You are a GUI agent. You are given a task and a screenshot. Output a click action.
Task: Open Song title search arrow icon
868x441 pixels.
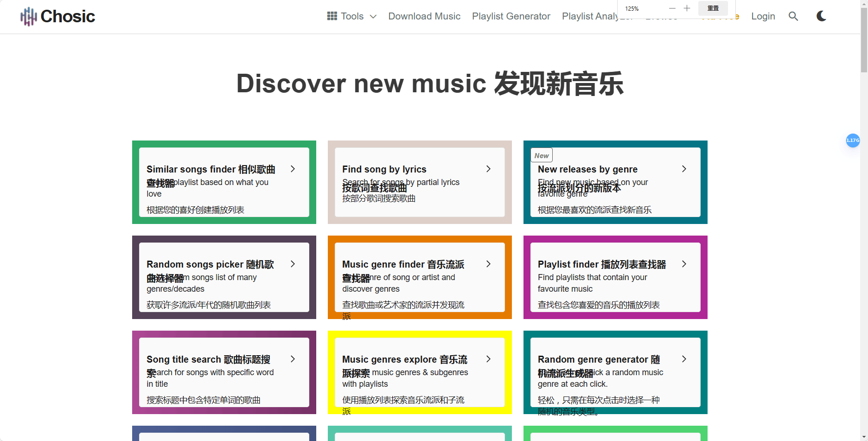(293, 359)
